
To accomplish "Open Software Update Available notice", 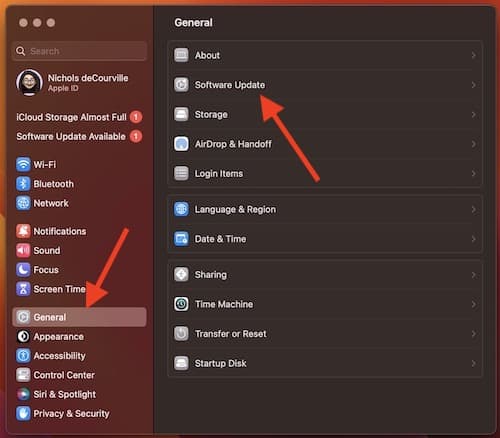I will [79, 136].
